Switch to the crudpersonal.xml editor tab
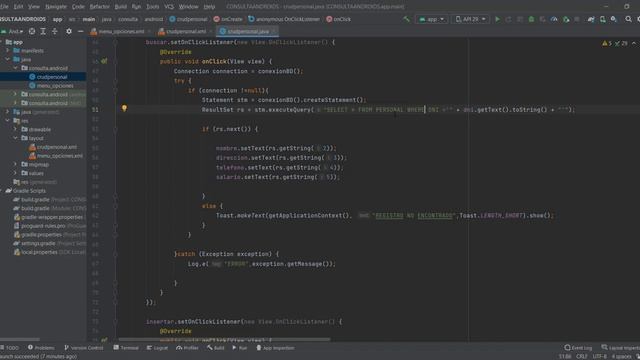This screenshot has height=360, width=640. (x=185, y=31)
